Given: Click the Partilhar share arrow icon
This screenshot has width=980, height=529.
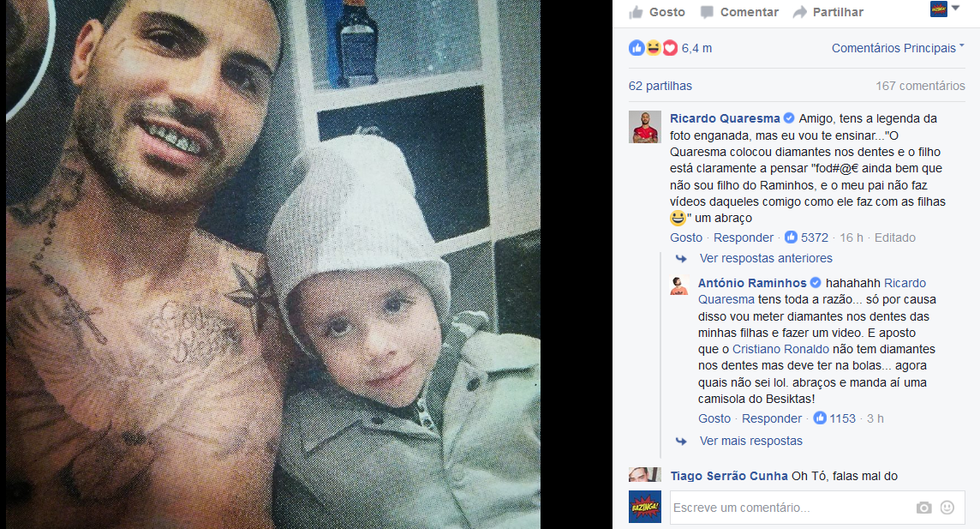Looking at the screenshot, I should click(800, 12).
